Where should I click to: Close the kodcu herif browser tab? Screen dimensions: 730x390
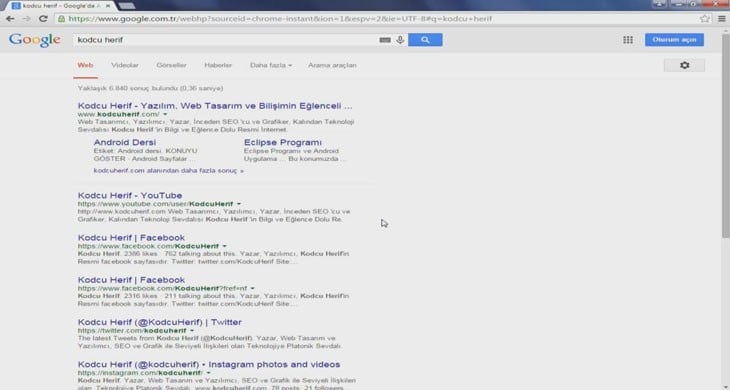click(108, 6)
